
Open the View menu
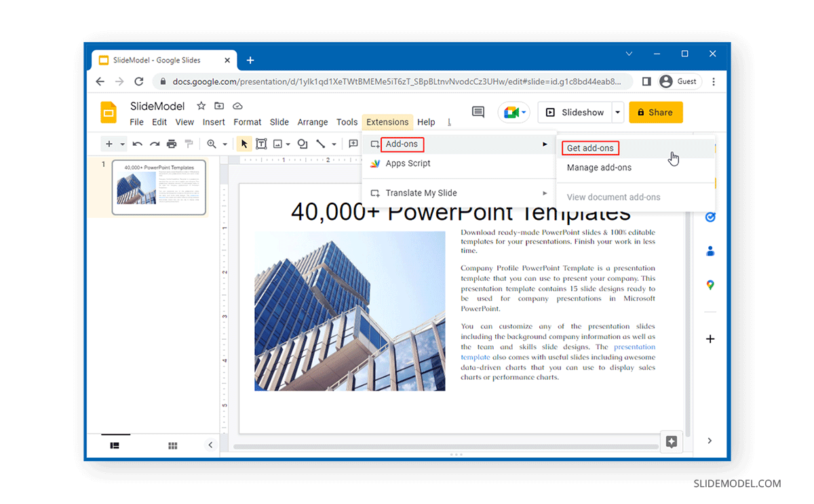click(185, 122)
